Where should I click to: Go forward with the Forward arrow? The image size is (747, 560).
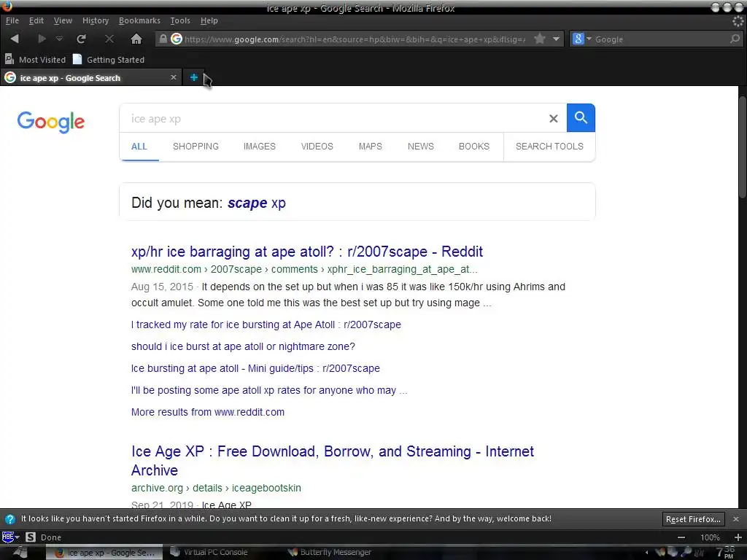[x=42, y=39]
